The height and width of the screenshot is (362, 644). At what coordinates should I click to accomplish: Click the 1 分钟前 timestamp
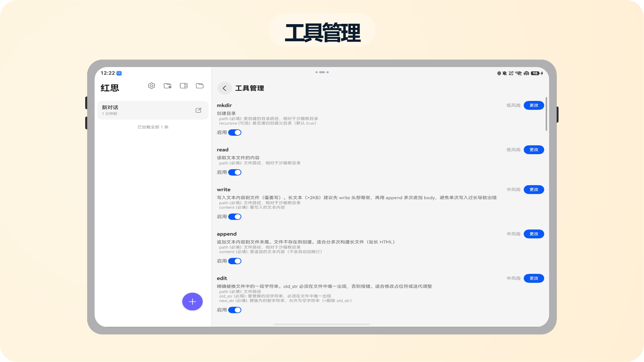pos(110,114)
